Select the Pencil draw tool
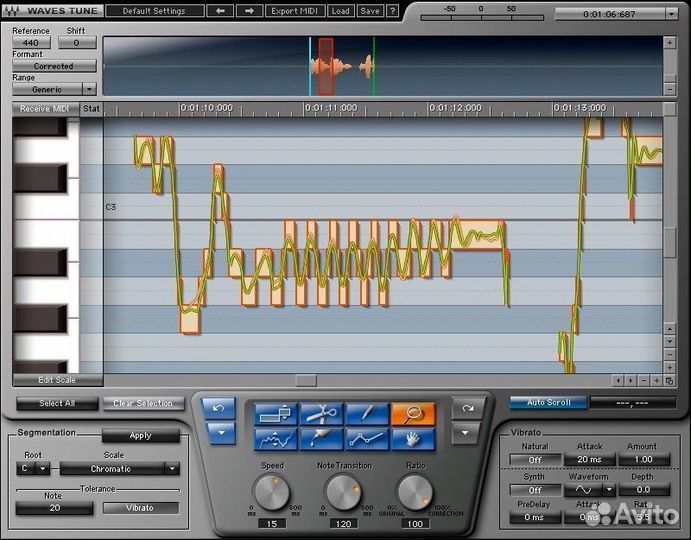 coord(367,413)
